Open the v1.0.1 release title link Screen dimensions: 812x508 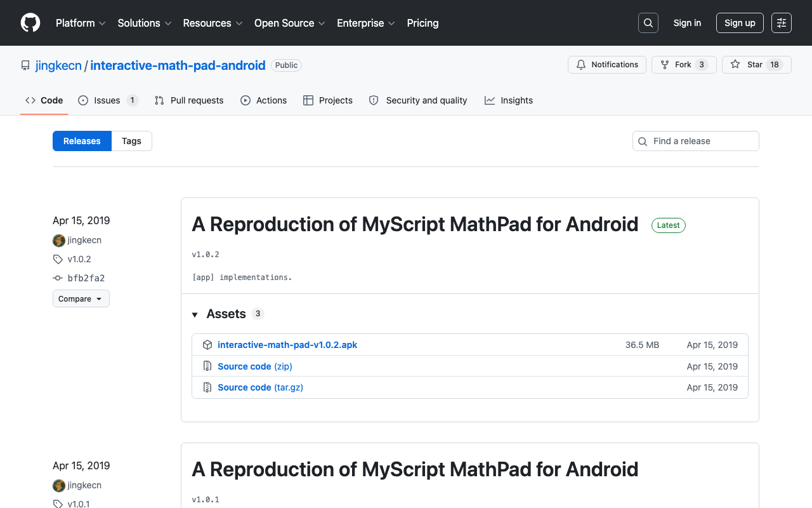point(415,469)
